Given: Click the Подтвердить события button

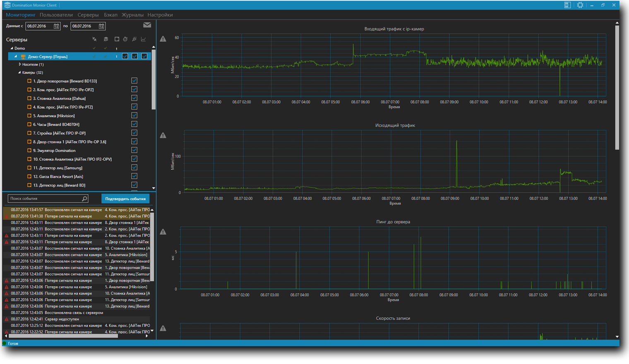Looking at the screenshot, I should click(125, 199).
